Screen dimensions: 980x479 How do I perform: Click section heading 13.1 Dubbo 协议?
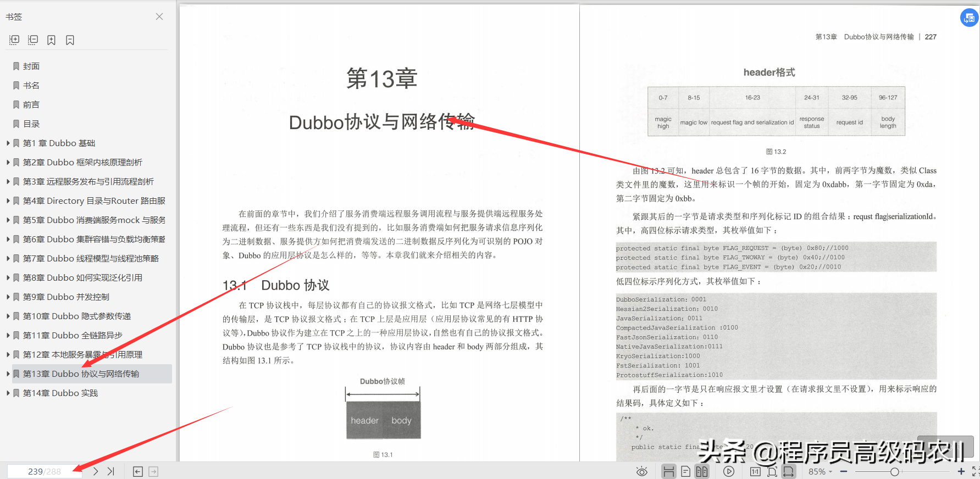pyautogui.click(x=276, y=285)
